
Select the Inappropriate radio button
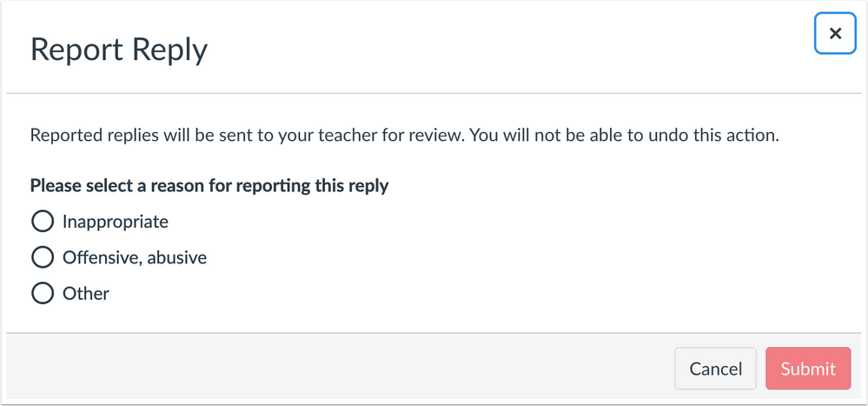(43, 222)
